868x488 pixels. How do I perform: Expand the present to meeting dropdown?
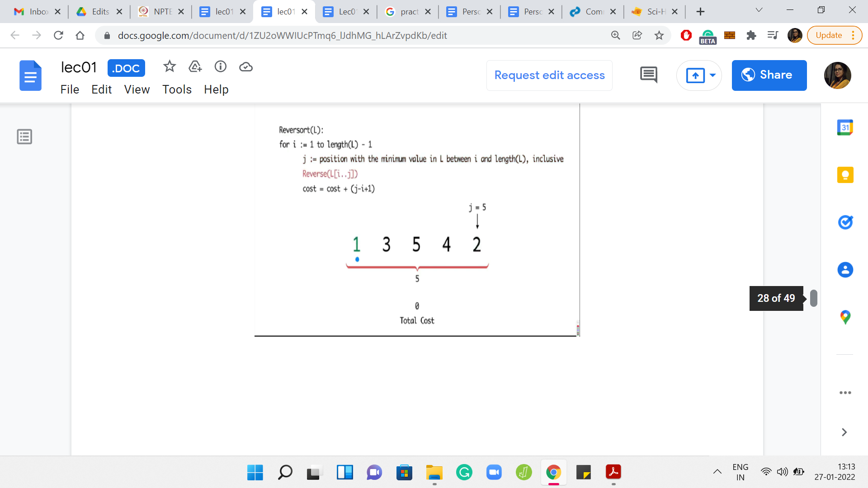pos(713,75)
